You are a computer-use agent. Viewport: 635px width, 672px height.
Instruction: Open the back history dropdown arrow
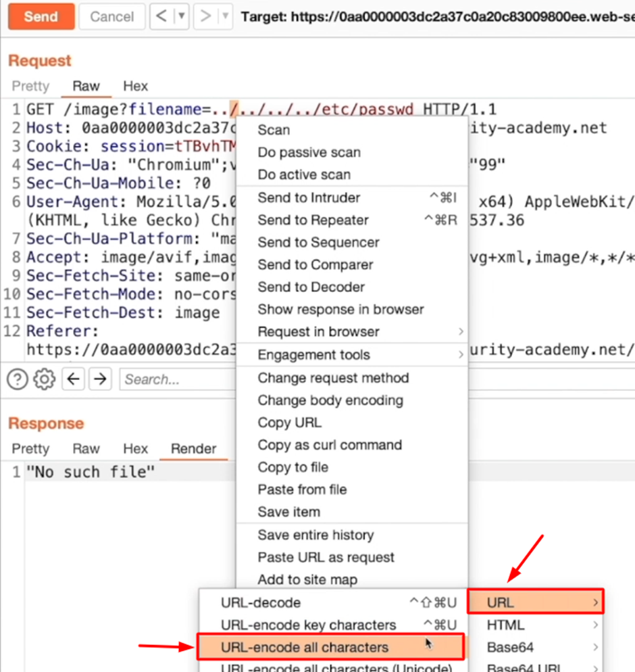tap(182, 16)
